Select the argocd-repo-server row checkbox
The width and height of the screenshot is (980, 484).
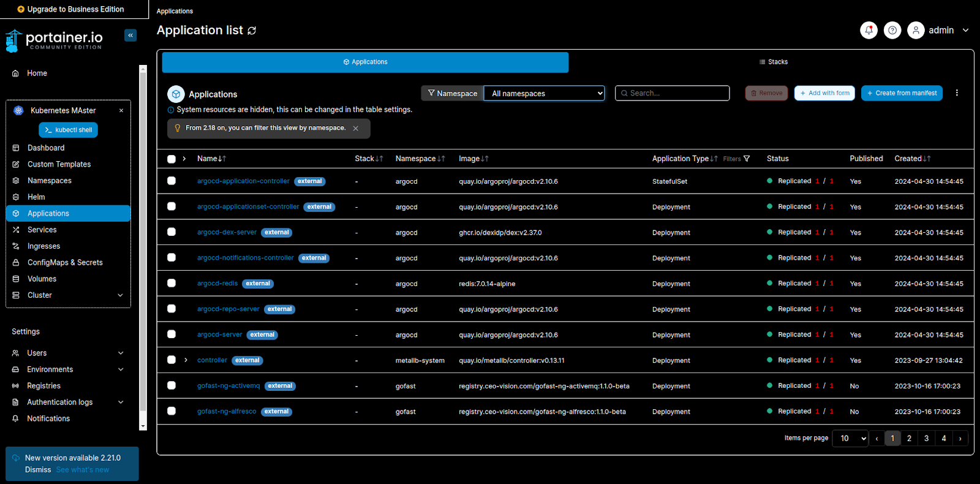(171, 309)
